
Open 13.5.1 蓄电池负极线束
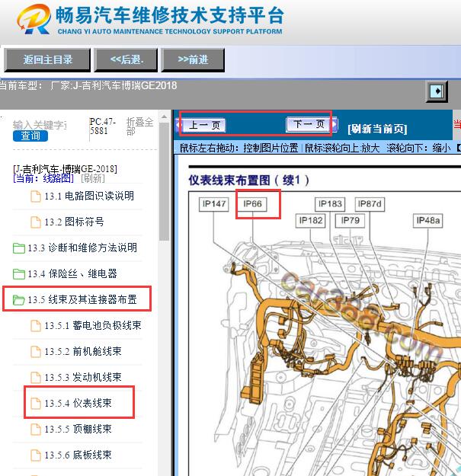tap(93, 325)
